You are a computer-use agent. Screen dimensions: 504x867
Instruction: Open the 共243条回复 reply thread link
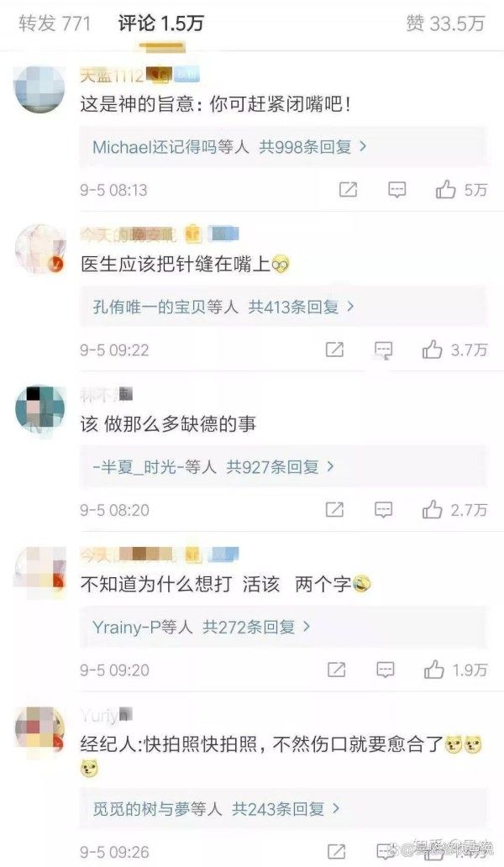coord(285,808)
